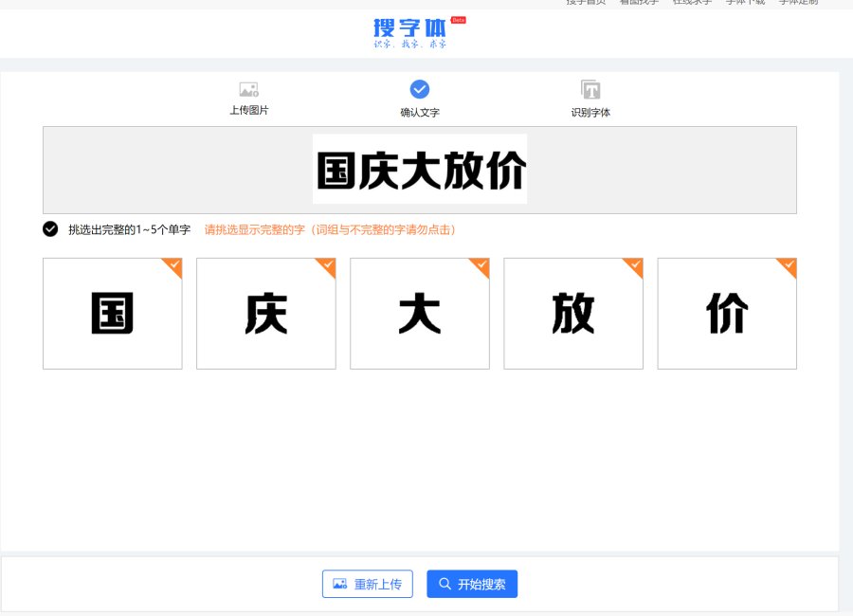
Task: Click the image icon inside 重新上传 button
Action: [339, 585]
